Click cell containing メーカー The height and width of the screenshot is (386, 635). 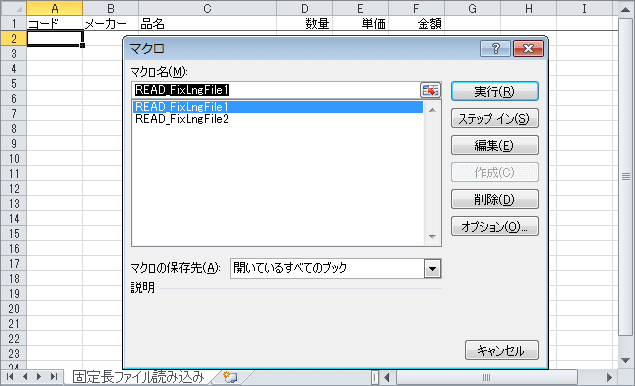click(111, 23)
